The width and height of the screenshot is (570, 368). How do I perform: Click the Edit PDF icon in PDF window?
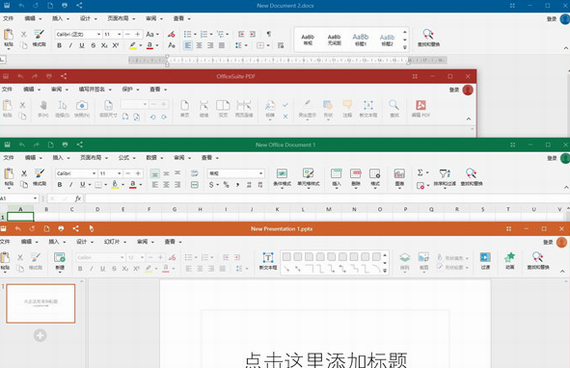[421, 109]
